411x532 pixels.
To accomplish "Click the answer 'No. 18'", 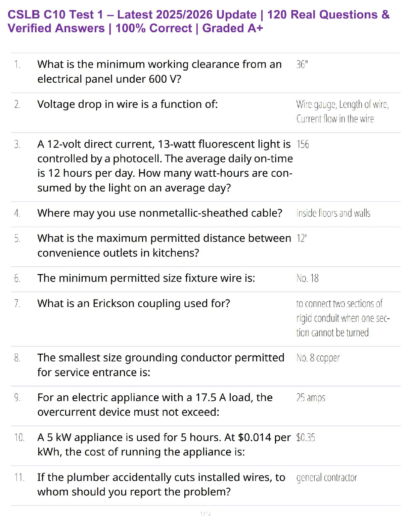I will pos(308,278).
